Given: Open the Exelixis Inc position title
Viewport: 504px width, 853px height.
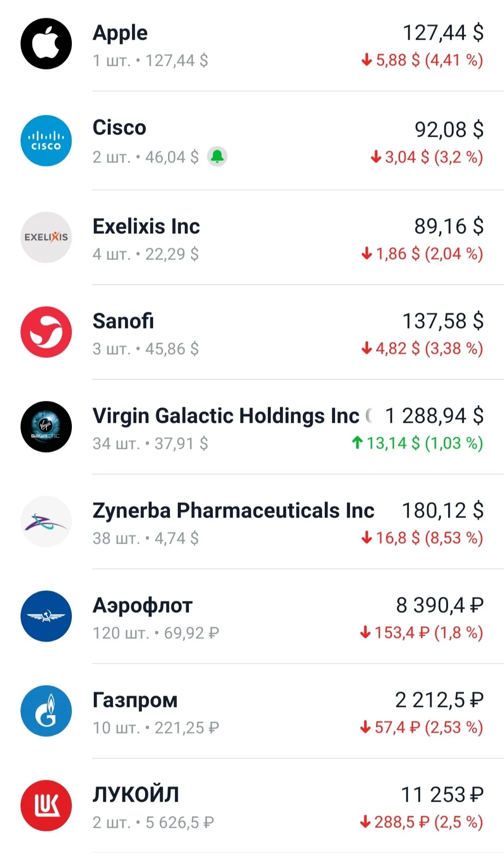Looking at the screenshot, I should point(146,226).
